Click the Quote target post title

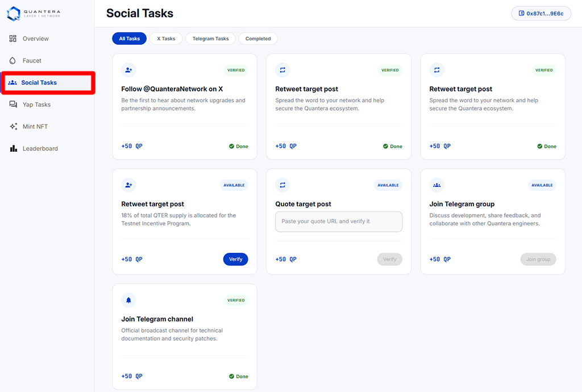click(x=304, y=204)
